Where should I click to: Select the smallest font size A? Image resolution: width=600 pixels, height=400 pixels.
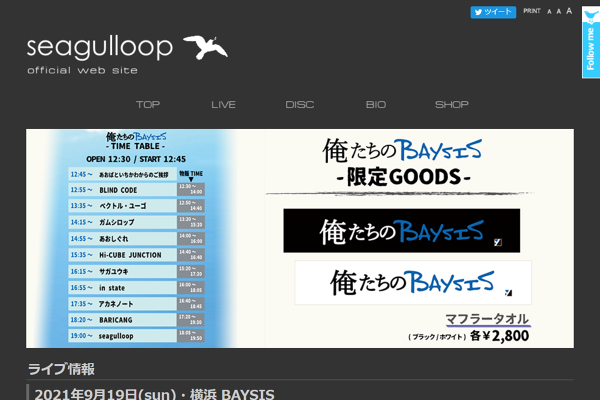tap(549, 12)
